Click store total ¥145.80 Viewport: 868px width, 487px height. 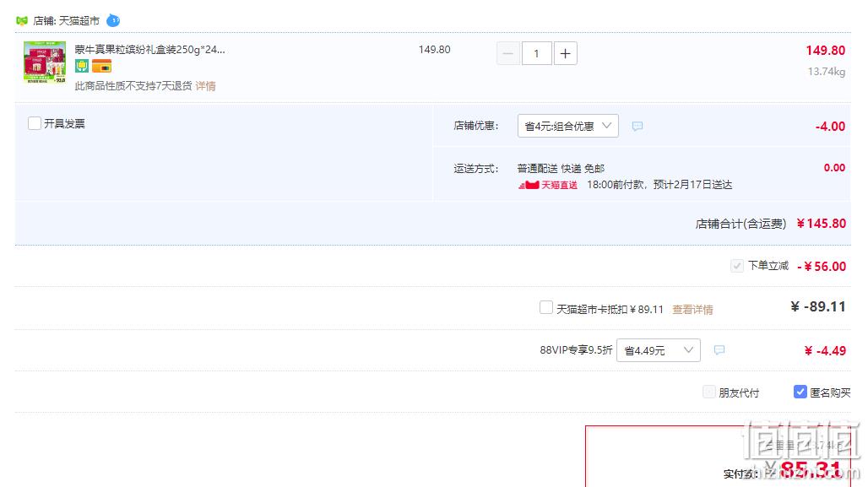pyautogui.click(x=822, y=224)
